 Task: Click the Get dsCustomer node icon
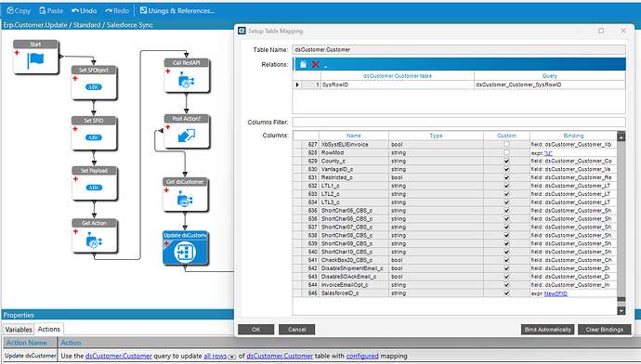(185, 200)
